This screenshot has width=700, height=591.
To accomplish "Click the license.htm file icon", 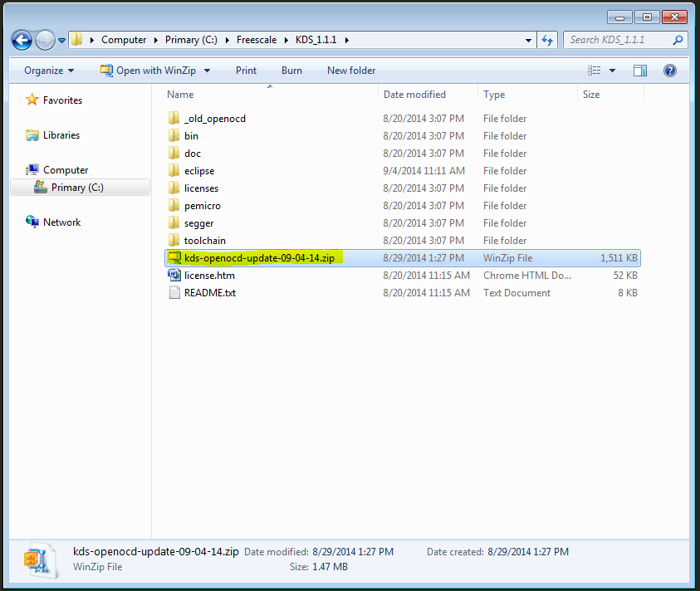I will 174,275.
